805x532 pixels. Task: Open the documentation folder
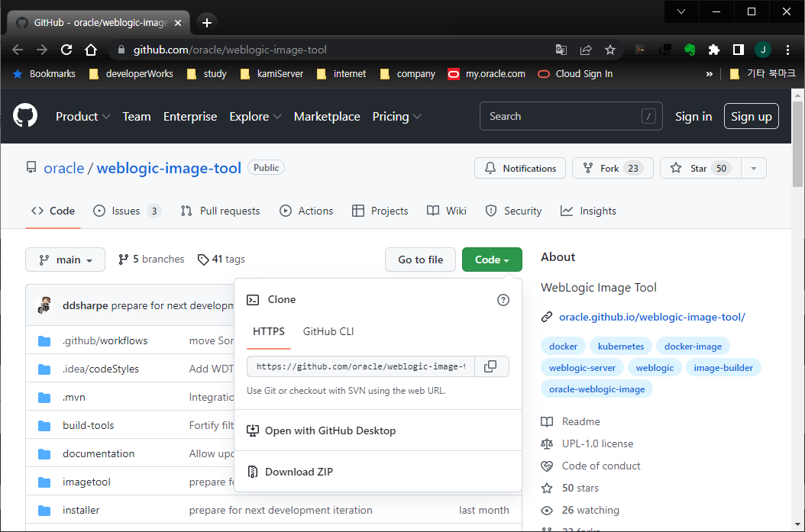click(x=99, y=453)
